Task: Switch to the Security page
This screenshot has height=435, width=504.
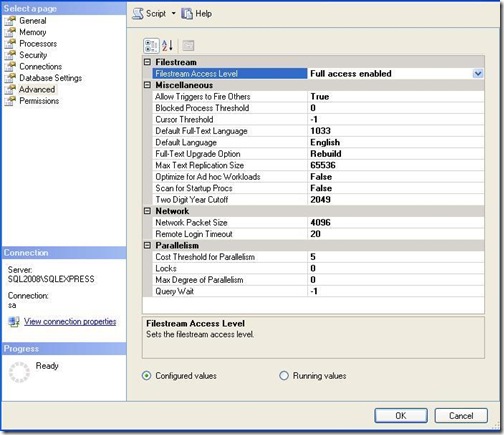Action: (x=33, y=55)
